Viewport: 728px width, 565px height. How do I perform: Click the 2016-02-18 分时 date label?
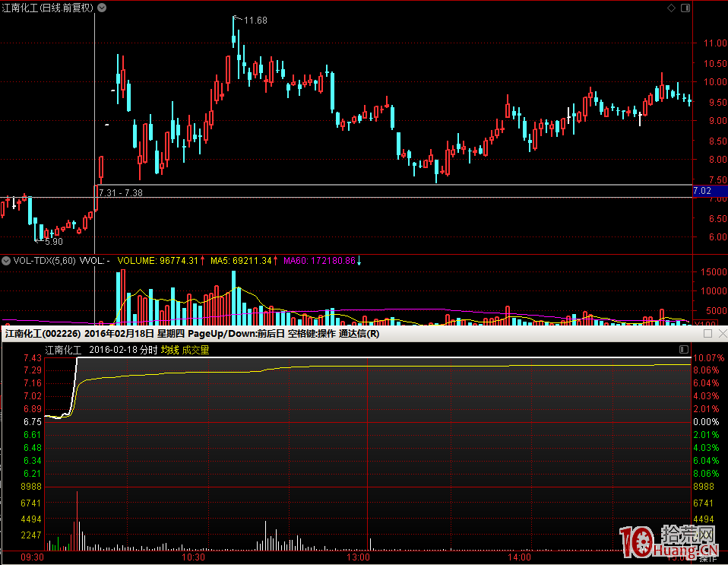[123, 350]
